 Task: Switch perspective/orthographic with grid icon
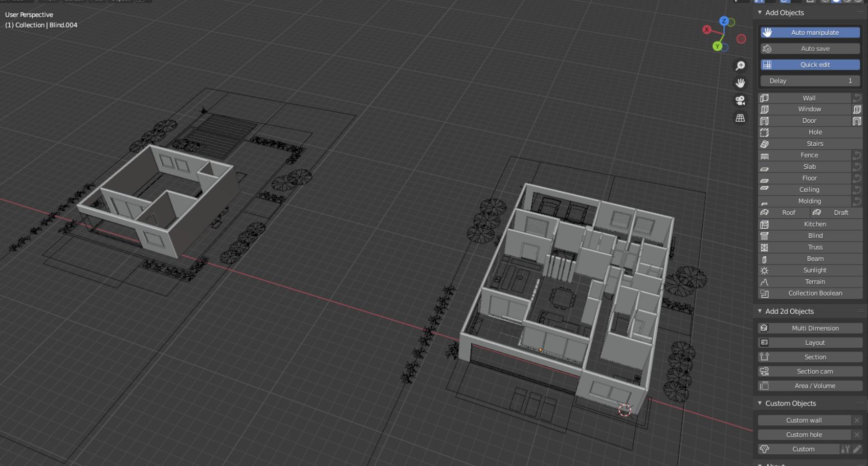click(740, 118)
